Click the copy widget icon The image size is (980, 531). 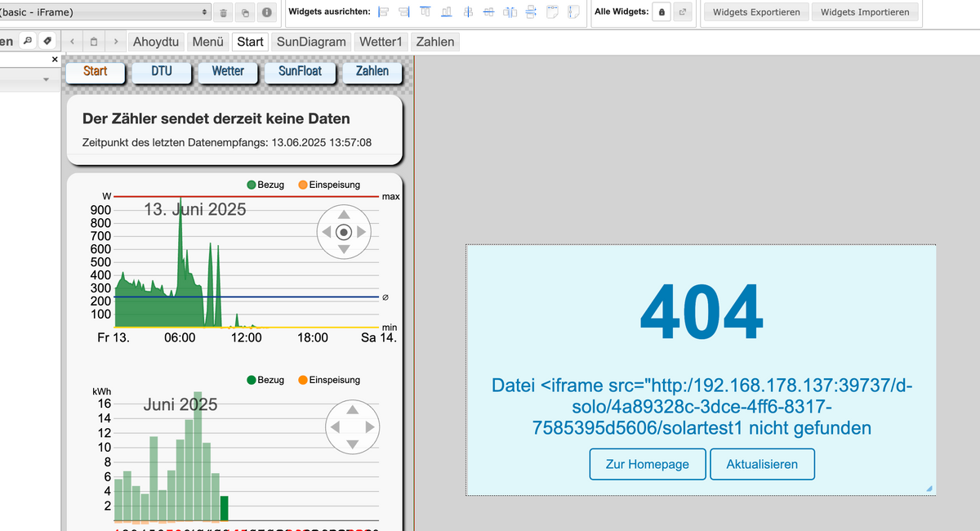pos(245,13)
